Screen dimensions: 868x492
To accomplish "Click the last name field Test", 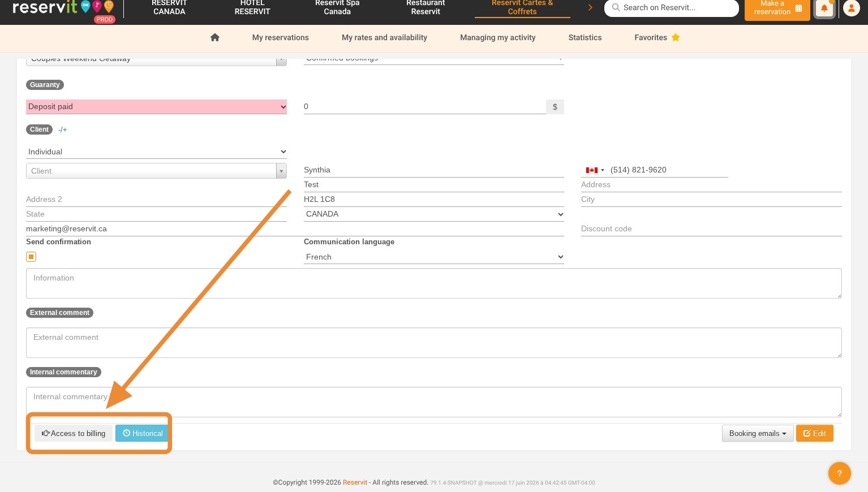I will 434,184.
